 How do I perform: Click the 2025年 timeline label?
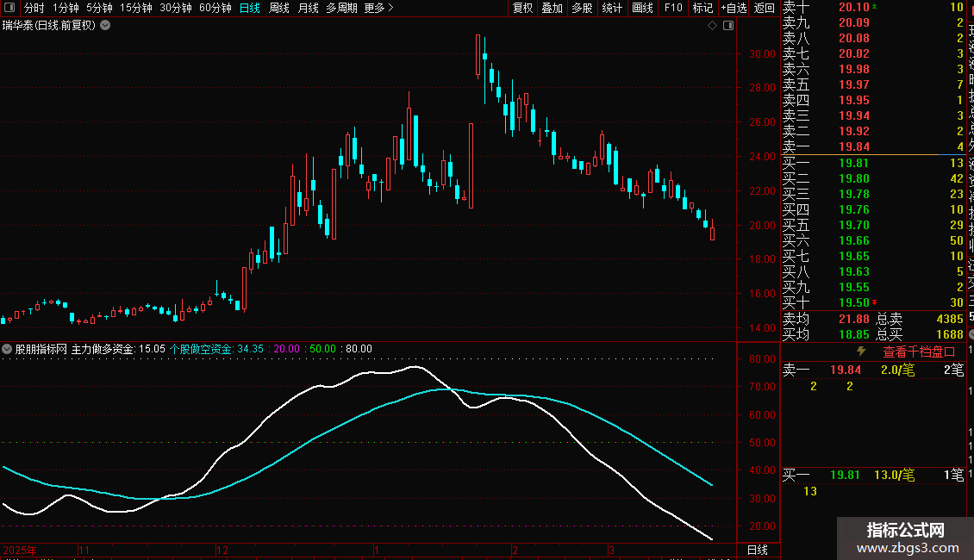tap(20, 550)
